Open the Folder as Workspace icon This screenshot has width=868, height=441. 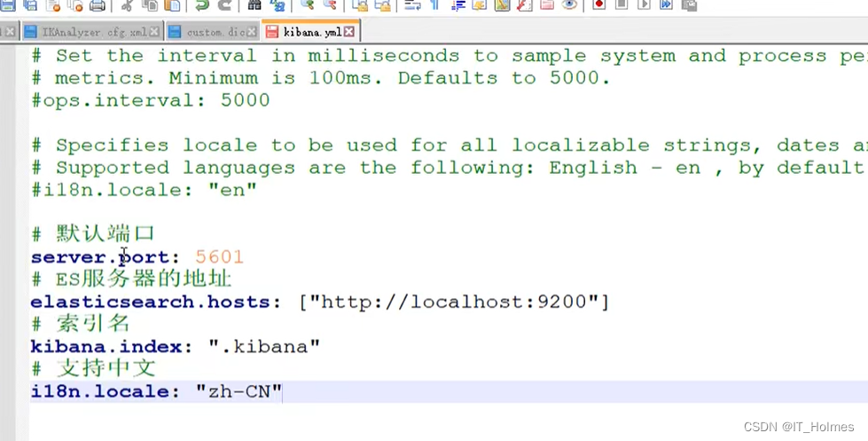coord(547,5)
